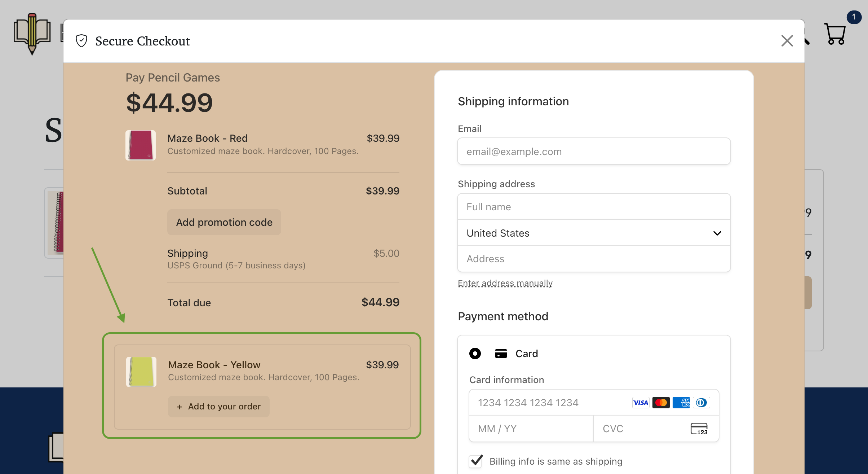Viewport: 868px width, 474px height.
Task: Click the credit card icon beside Card
Action: (x=501, y=354)
